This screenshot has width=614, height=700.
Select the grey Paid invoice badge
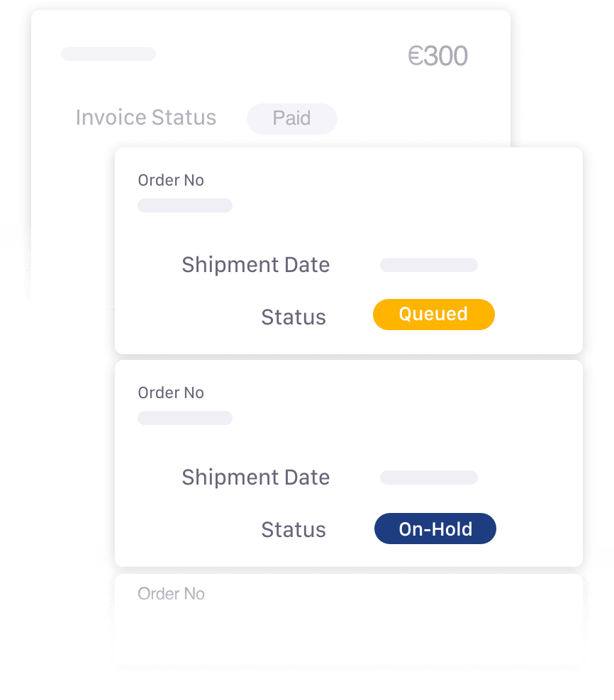point(291,118)
